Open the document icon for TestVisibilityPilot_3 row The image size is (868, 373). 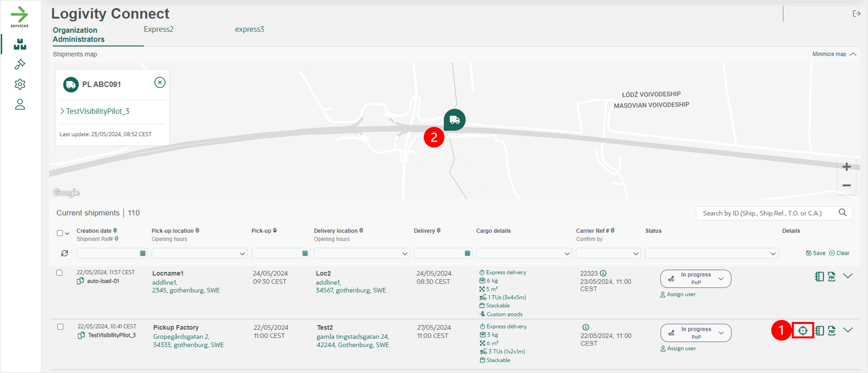click(819, 330)
